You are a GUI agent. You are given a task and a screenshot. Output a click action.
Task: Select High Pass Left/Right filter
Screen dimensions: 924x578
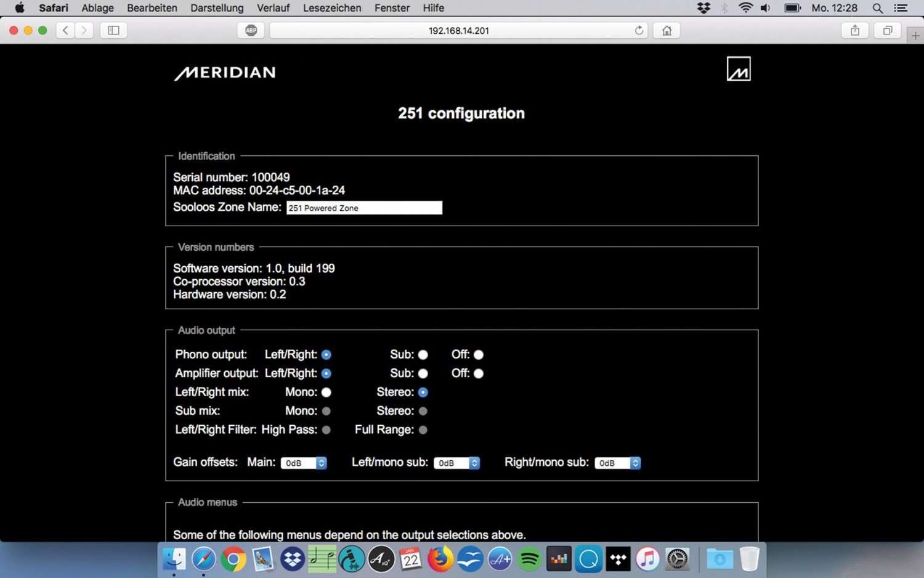click(x=326, y=430)
